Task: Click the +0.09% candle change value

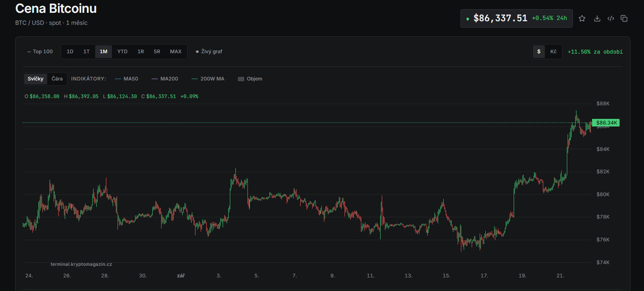Action: pos(189,96)
